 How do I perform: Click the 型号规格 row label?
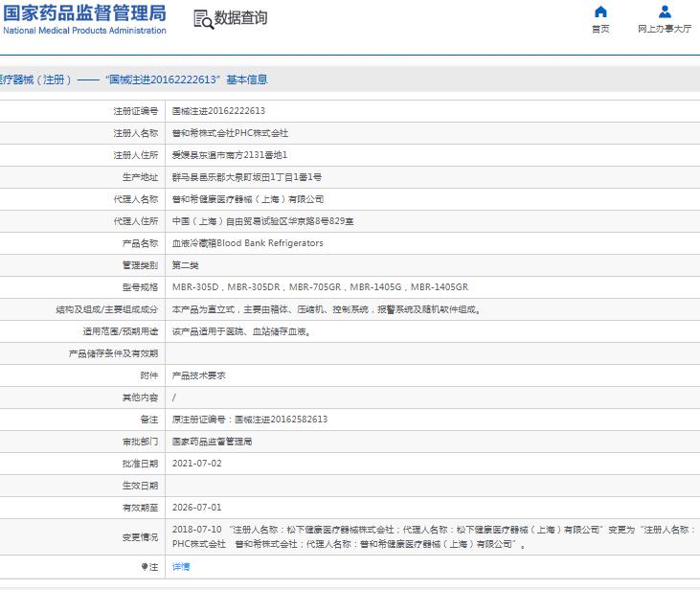tap(140, 287)
